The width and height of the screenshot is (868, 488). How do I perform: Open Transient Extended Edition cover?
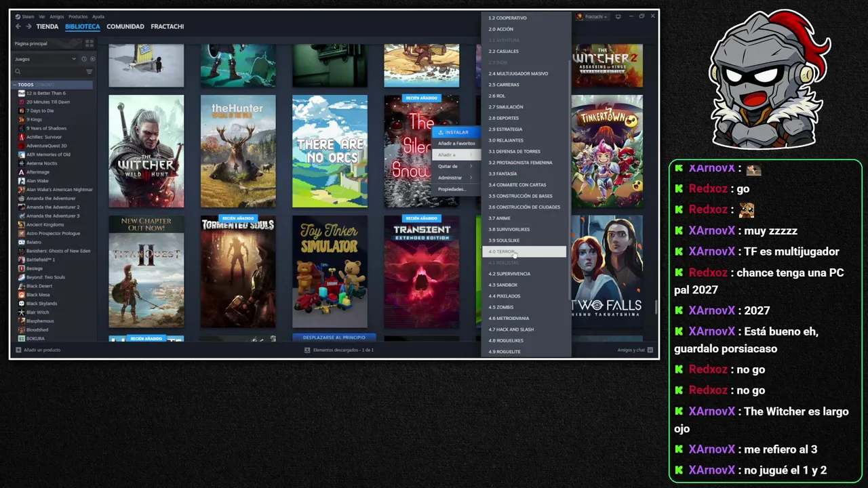click(422, 272)
